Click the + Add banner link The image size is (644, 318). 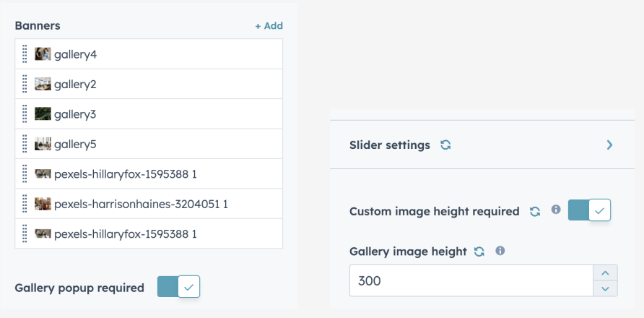269,25
